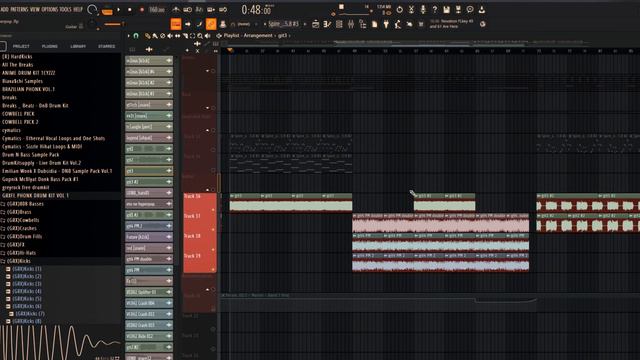The image size is (640, 360).
Task: Click the tempo value field
Action: click(157, 9)
